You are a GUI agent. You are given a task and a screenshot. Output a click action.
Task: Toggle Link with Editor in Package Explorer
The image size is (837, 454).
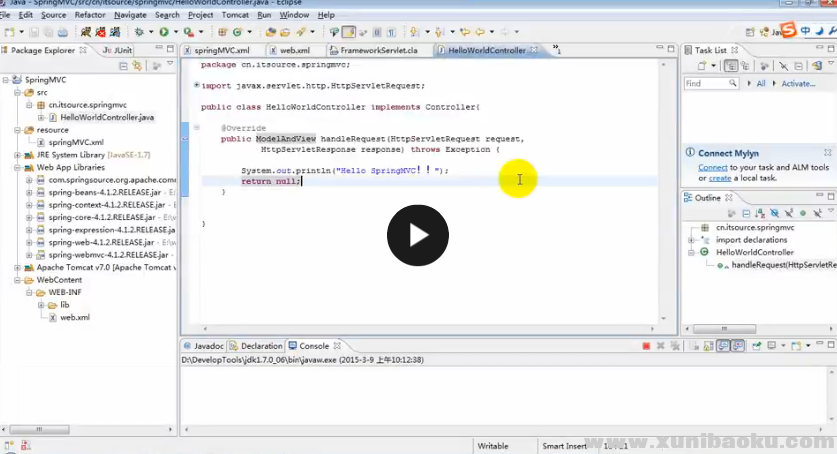137,66
